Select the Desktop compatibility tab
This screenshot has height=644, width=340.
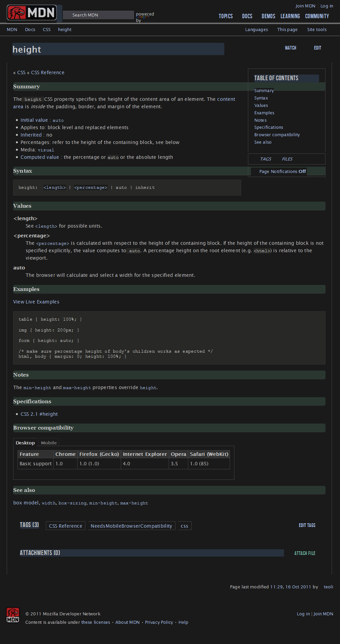click(x=25, y=443)
